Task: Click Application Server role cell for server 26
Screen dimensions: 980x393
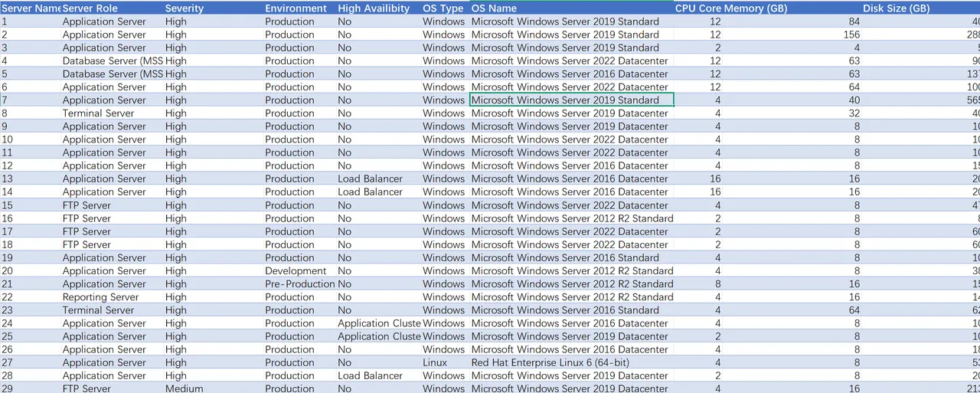Action: pos(112,350)
